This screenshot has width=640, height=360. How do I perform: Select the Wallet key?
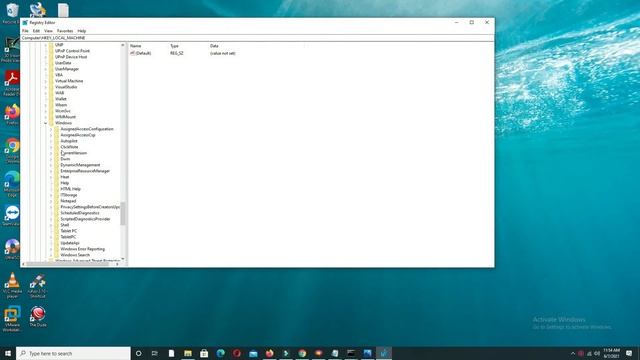tap(60, 99)
